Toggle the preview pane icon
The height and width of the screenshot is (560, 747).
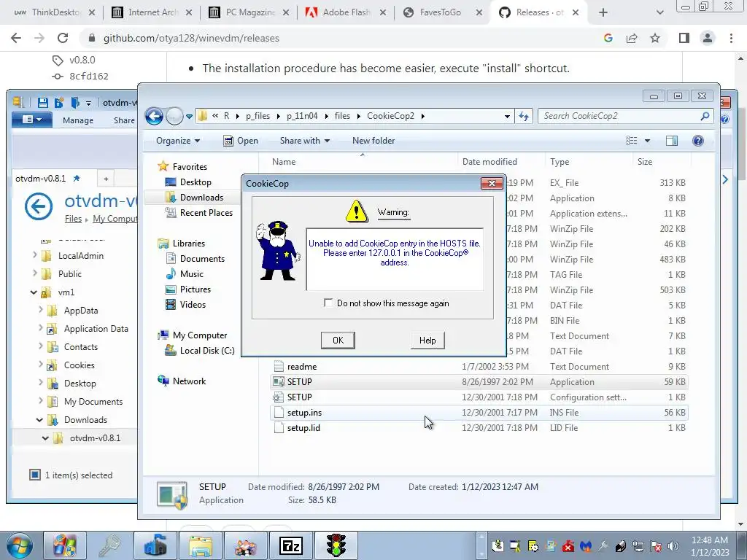click(x=672, y=141)
